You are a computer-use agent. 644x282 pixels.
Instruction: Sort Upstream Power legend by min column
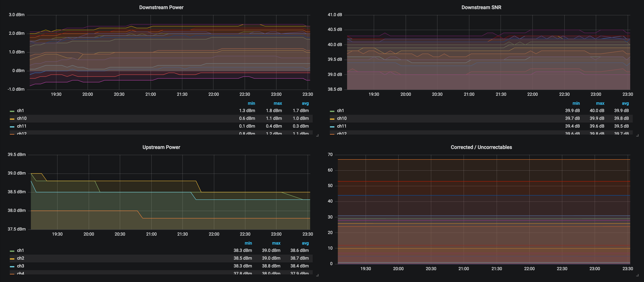[x=248, y=243]
